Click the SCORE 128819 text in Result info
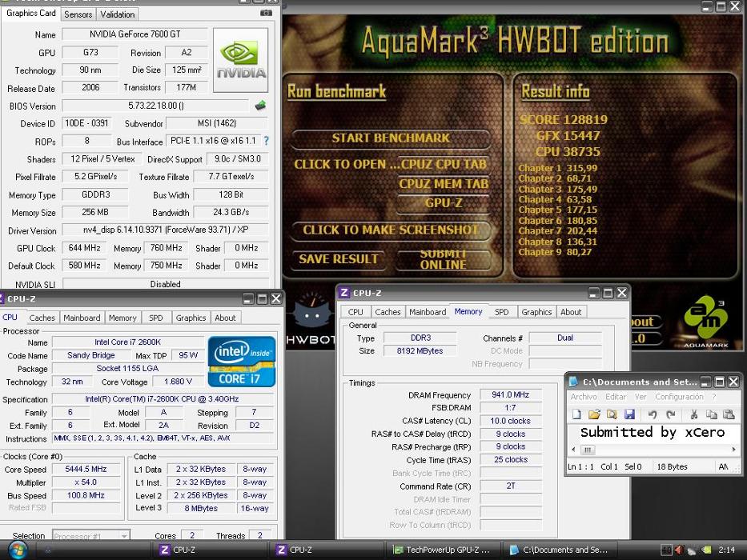This screenshot has height=560, width=747. click(564, 119)
